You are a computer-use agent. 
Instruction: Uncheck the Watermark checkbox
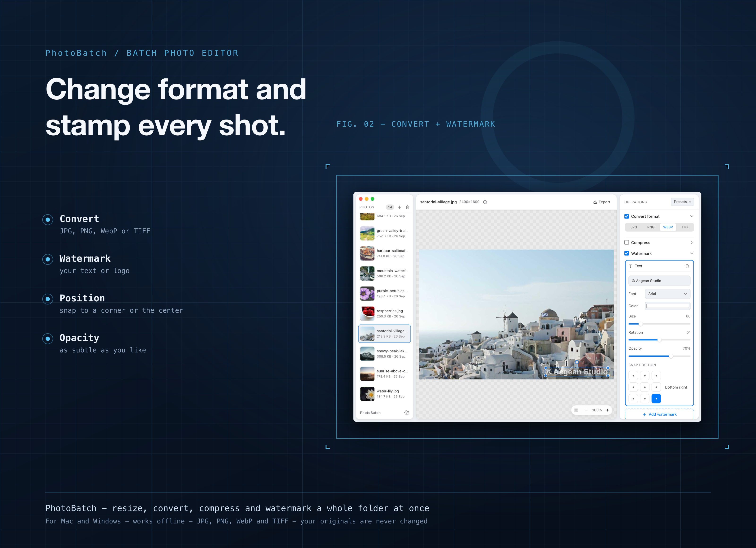[x=627, y=253]
